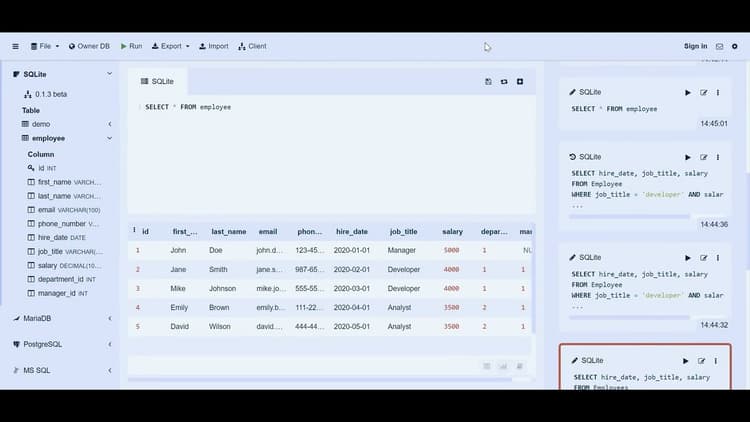Edit the 'SELECT * FROM employee' history entry
This screenshot has height=422, width=750.
tap(703, 92)
